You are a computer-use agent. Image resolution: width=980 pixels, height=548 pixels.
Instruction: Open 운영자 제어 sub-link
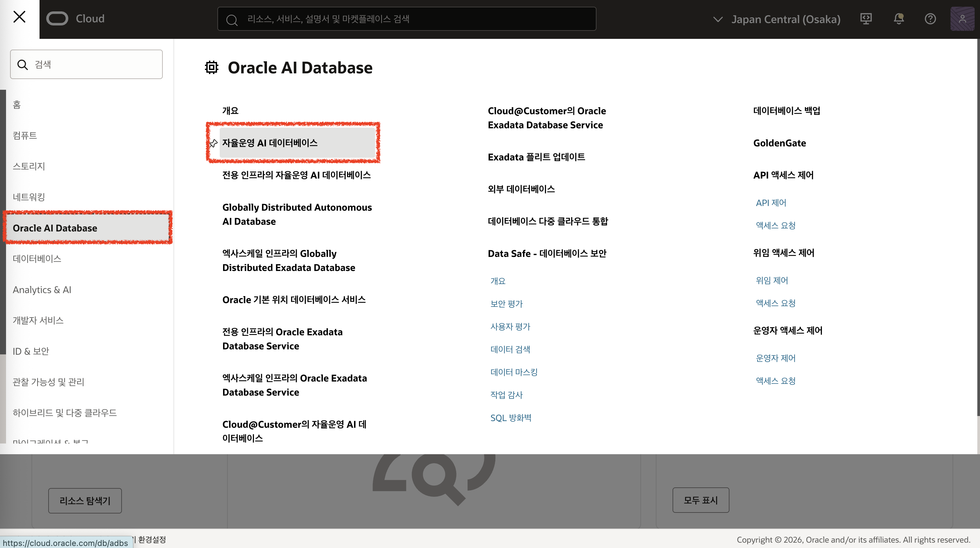click(775, 358)
